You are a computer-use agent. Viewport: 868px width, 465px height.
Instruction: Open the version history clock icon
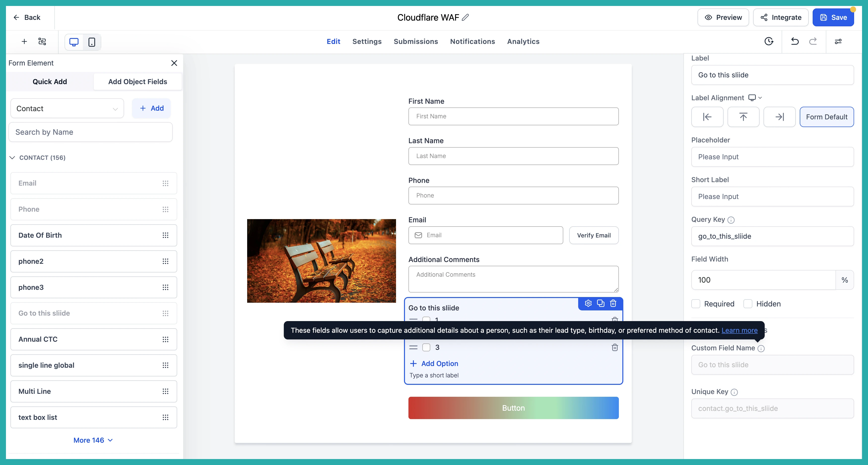coord(768,41)
